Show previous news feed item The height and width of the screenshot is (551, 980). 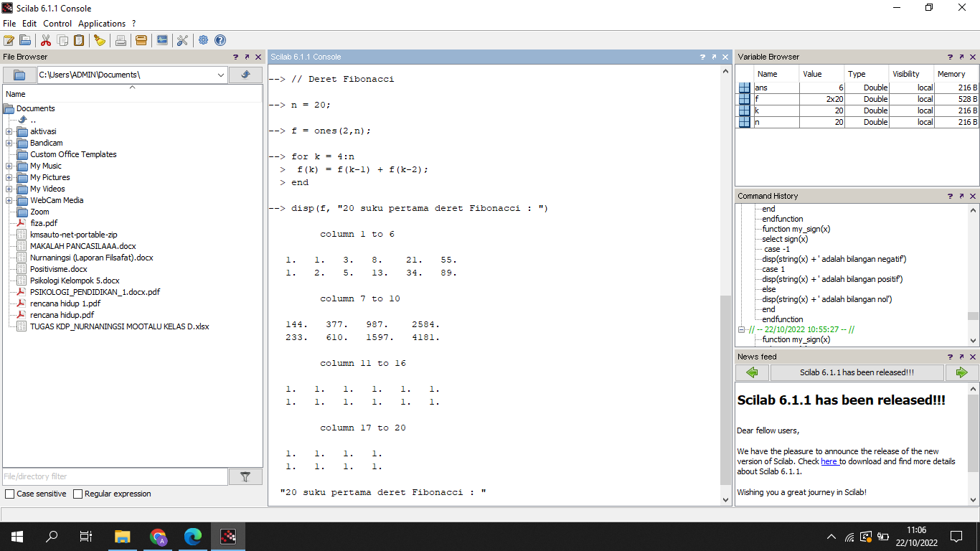(x=752, y=372)
